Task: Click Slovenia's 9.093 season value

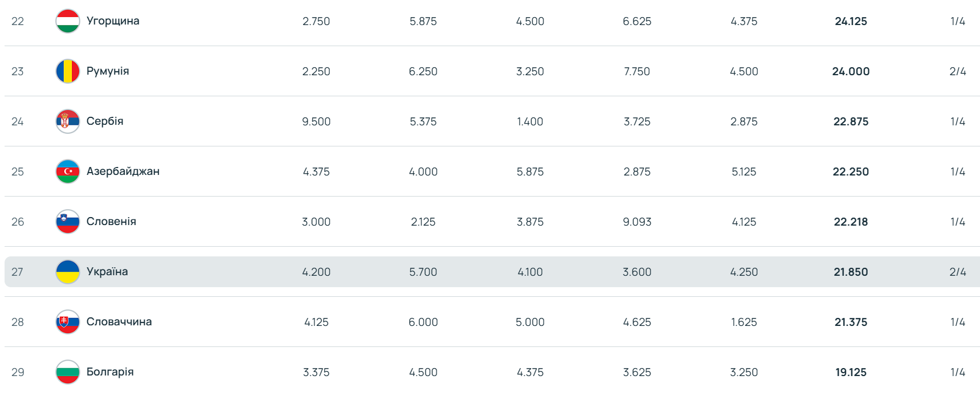Action: [x=637, y=222]
